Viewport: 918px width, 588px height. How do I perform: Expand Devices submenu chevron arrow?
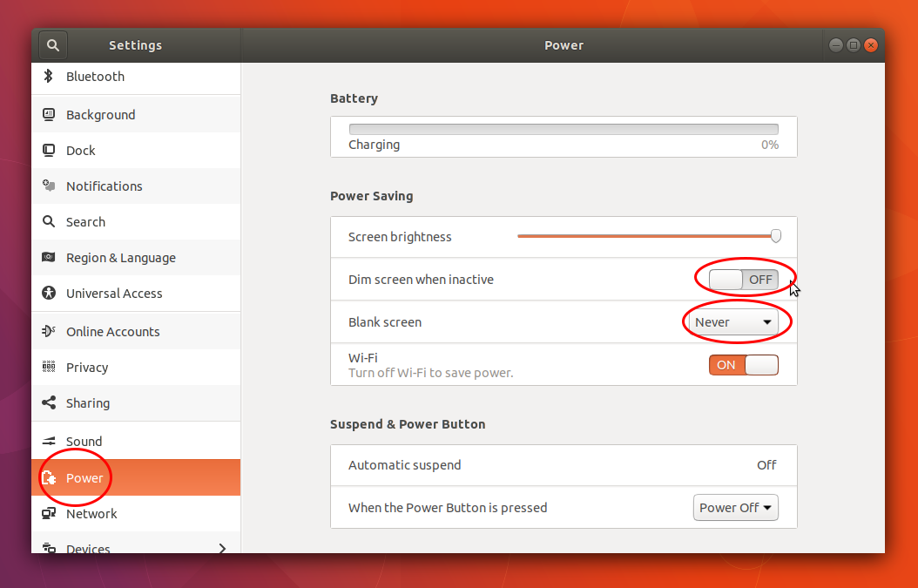[222, 549]
